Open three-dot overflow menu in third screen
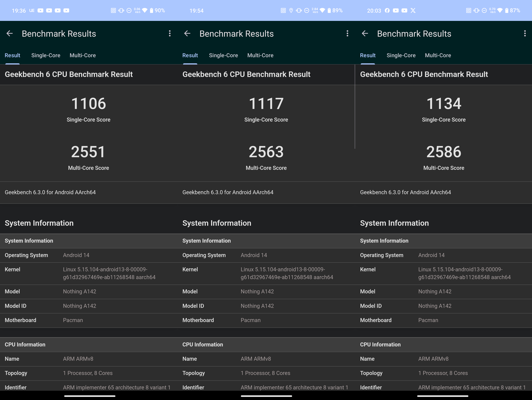The height and width of the screenshot is (400, 532). coord(525,33)
